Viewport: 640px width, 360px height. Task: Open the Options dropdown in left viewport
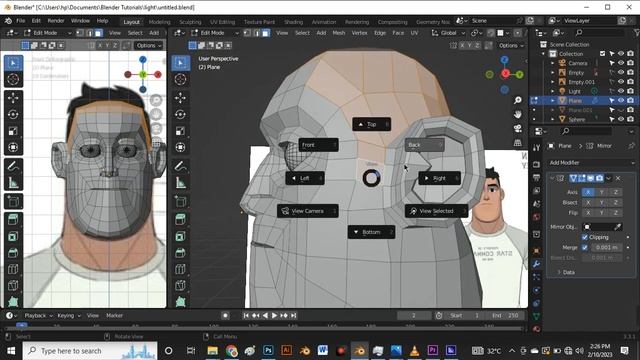149,46
